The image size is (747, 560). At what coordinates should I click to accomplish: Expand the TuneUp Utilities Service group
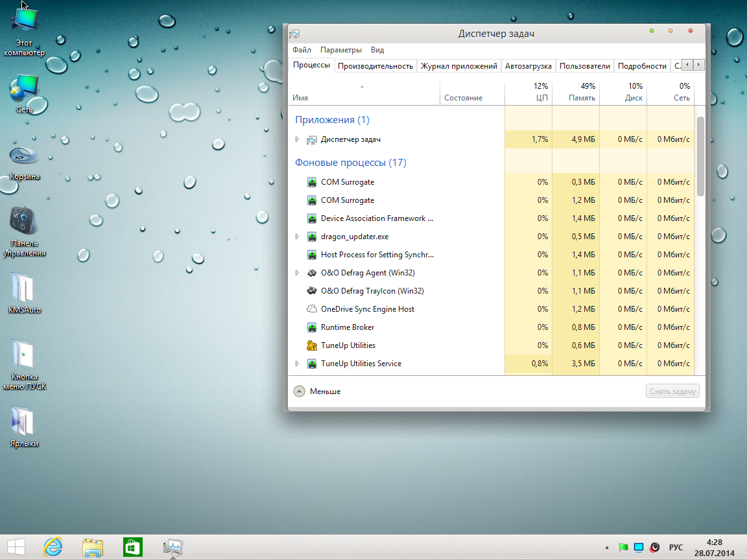297,364
